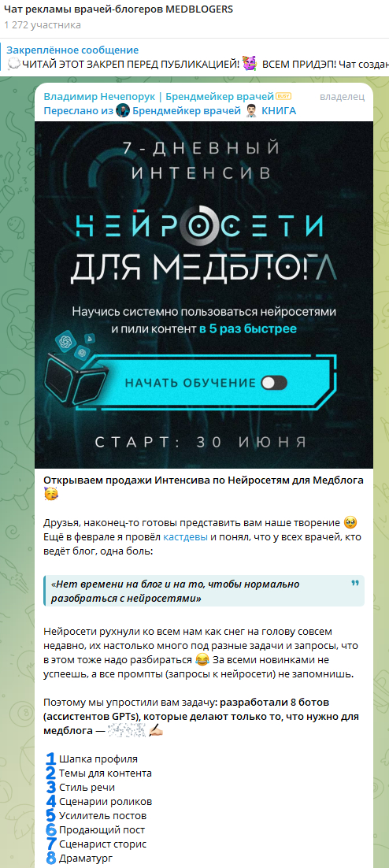Click the blue number 1 emoji before Шапка профиля
The height and width of the screenshot is (868, 389).
(51, 759)
